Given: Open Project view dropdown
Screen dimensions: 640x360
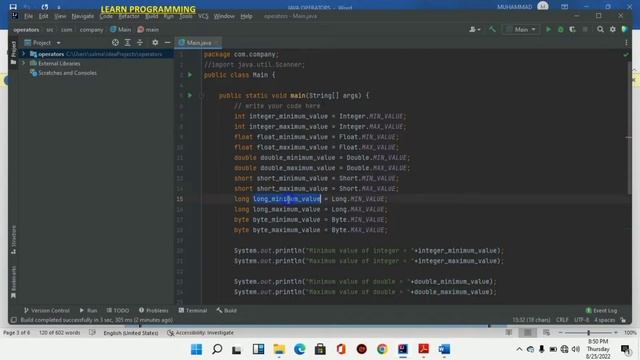Looking at the screenshot, I should 42,42.
